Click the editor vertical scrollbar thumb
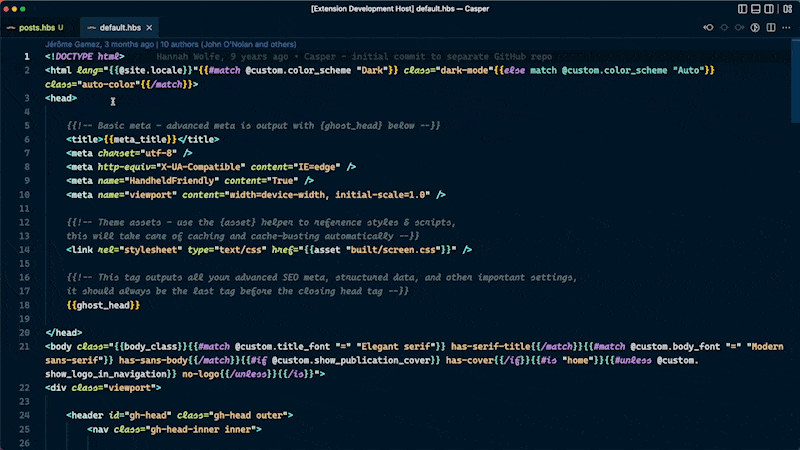This screenshot has height=450, width=800. (795, 80)
